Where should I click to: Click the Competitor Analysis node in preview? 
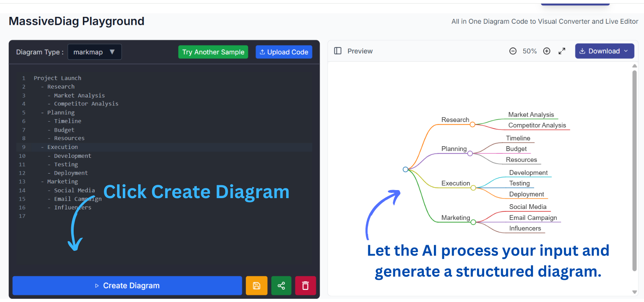click(x=537, y=125)
